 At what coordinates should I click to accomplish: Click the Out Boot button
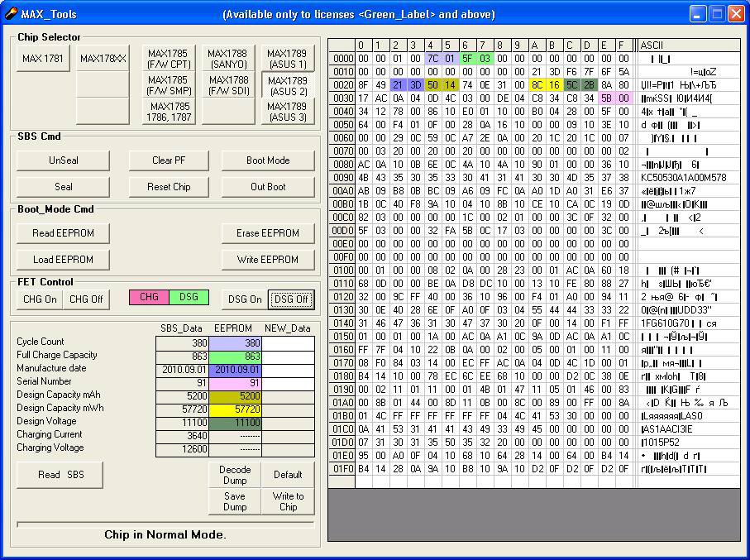pyautogui.click(x=268, y=187)
